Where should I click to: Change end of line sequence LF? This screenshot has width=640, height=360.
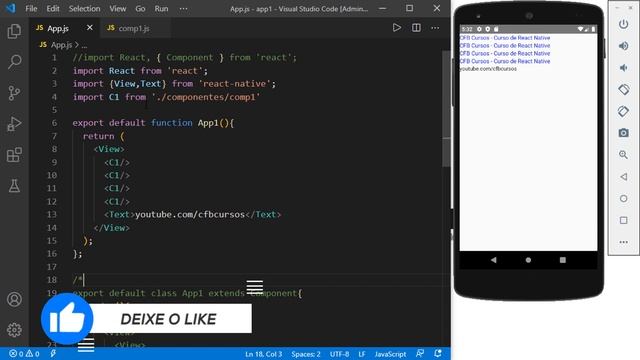click(362, 354)
